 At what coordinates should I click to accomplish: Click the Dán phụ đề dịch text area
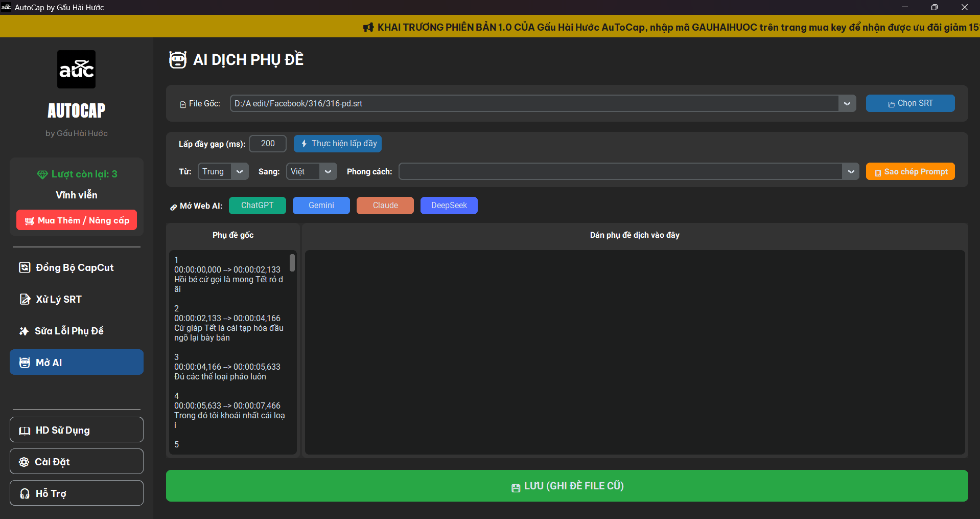[x=635, y=352]
